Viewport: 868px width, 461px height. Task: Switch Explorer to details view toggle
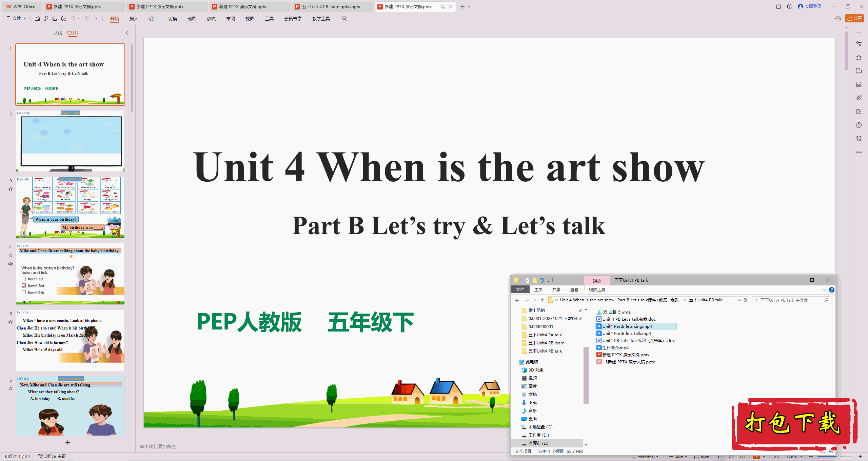(x=823, y=451)
